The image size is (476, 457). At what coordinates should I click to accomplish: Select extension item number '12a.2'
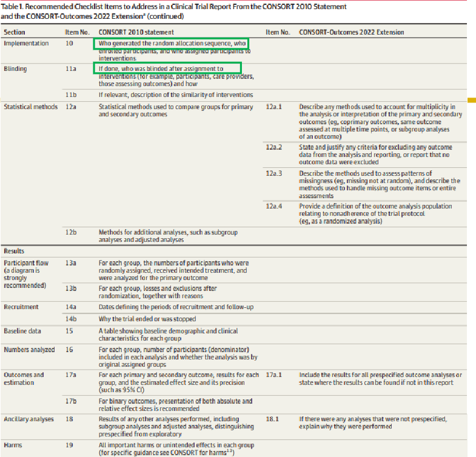(x=274, y=147)
